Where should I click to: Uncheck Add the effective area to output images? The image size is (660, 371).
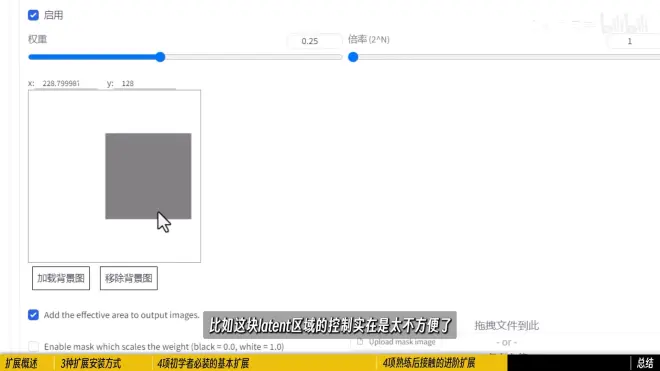click(x=33, y=315)
